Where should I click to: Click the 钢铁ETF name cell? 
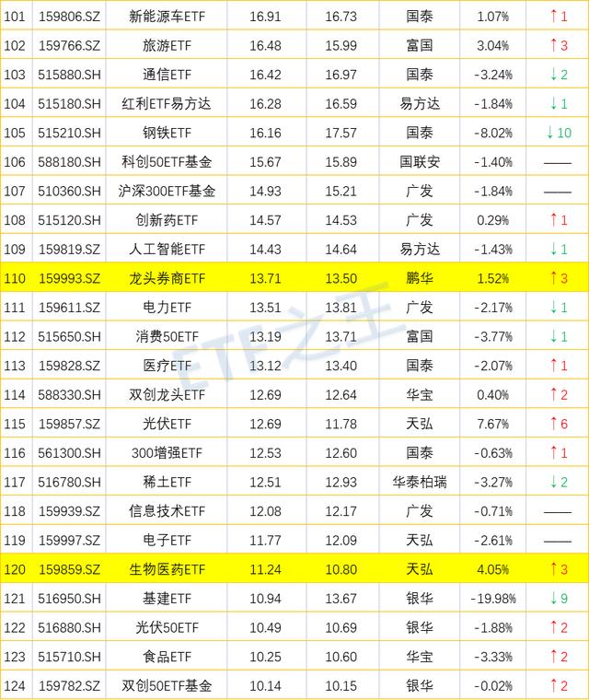point(167,133)
